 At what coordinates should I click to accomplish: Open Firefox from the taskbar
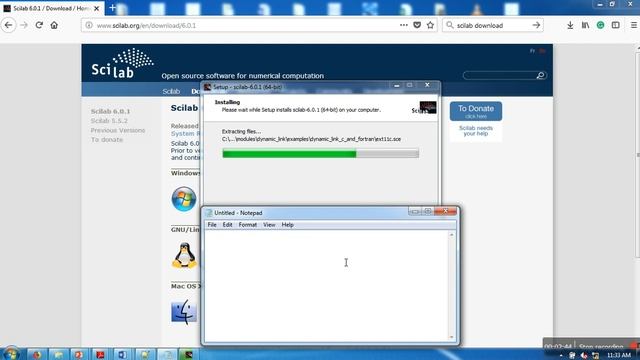click(37, 354)
